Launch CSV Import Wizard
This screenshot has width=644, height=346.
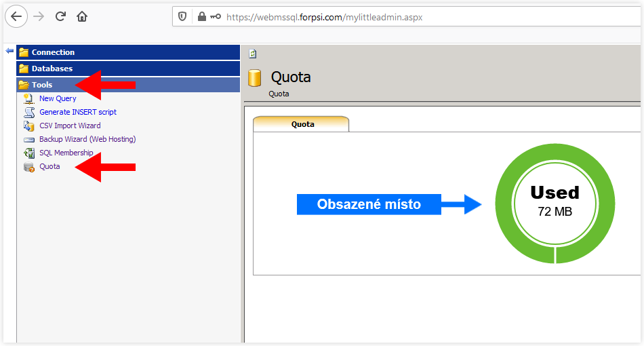(x=70, y=126)
